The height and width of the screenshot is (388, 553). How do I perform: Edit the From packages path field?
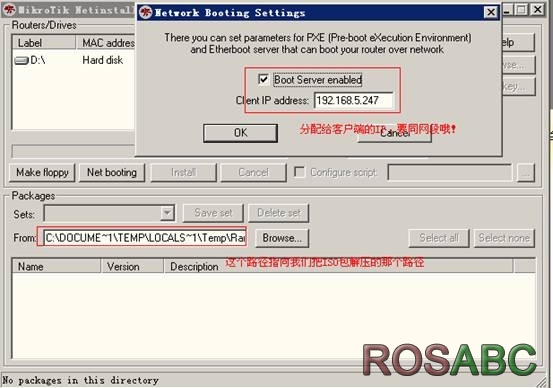145,238
